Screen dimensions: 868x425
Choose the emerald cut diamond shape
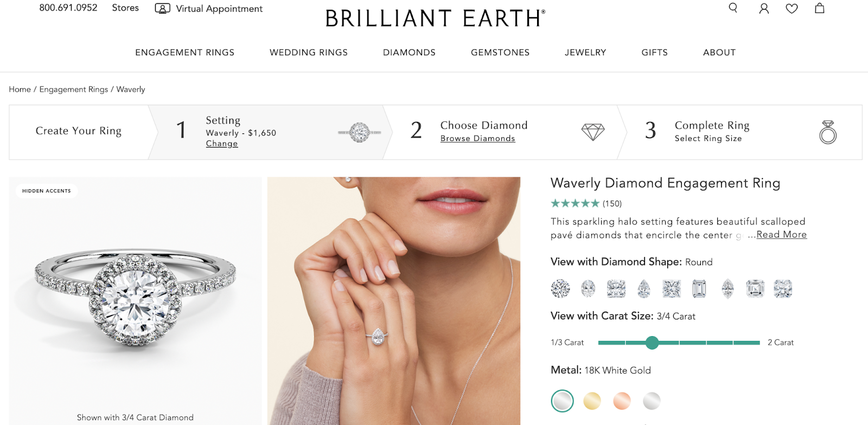pos(699,289)
